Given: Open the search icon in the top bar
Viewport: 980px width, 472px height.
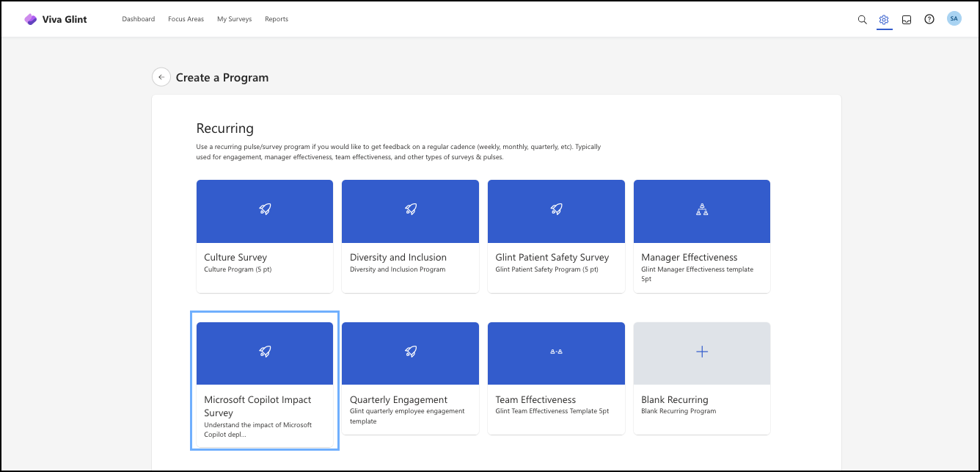Looking at the screenshot, I should 862,19.
